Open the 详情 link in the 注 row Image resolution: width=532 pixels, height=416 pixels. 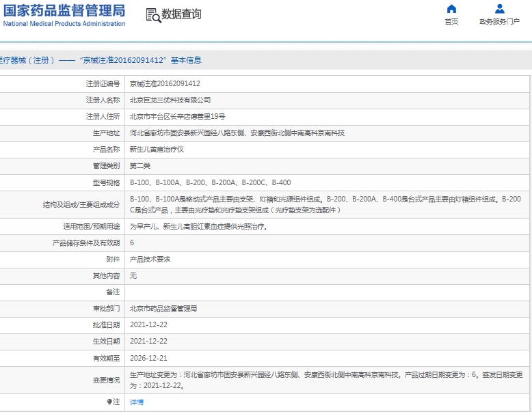pos(137,402)
